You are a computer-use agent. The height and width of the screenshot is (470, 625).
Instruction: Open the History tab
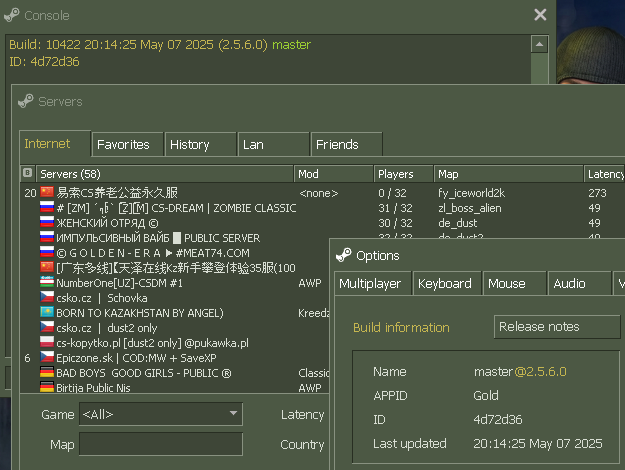click(x=200, y=144)
